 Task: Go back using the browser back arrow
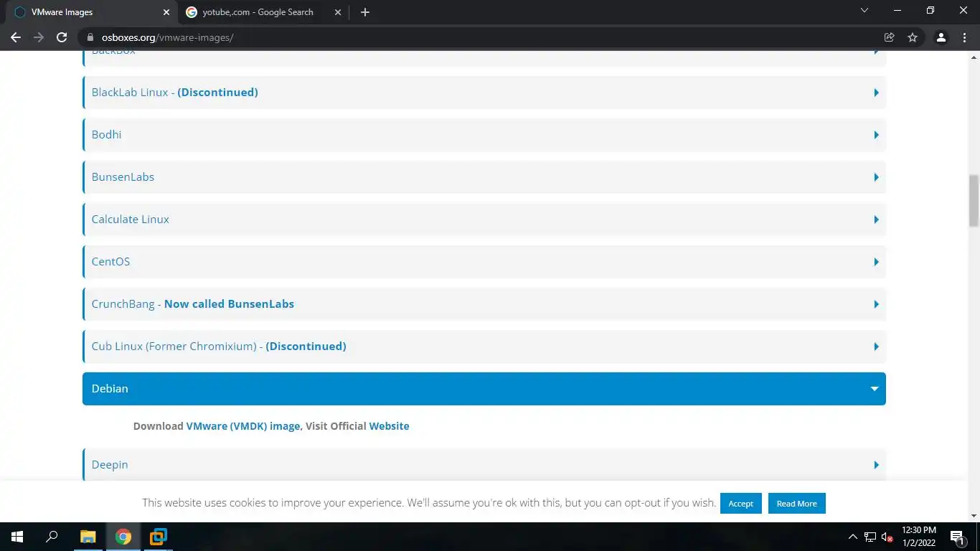pyautogui.click(x=16, y=37)
